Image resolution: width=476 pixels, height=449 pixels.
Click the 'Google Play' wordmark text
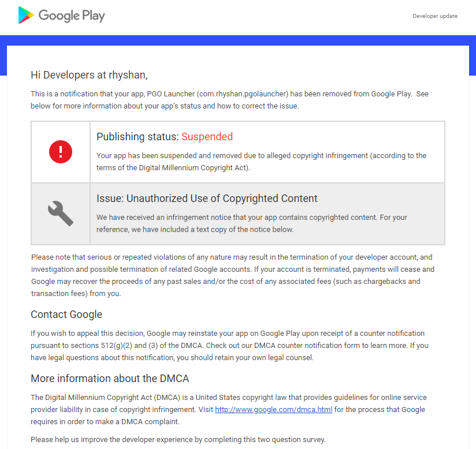pos(72,16)
